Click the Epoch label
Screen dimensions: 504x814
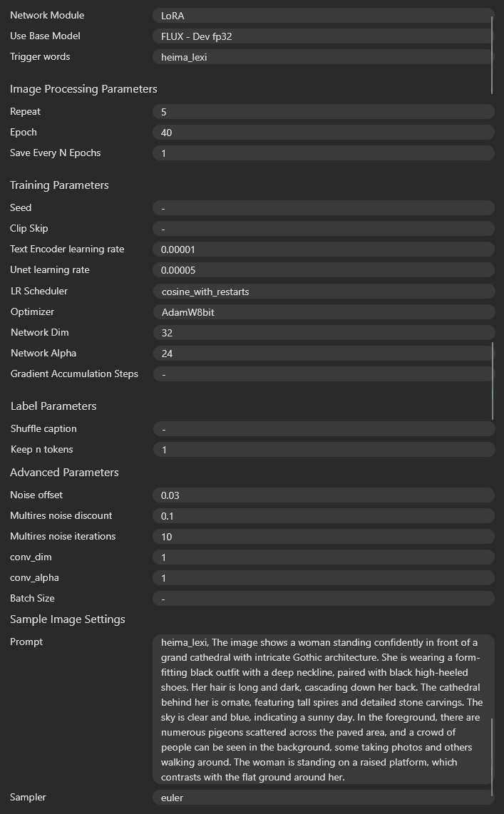coord(24,132)
